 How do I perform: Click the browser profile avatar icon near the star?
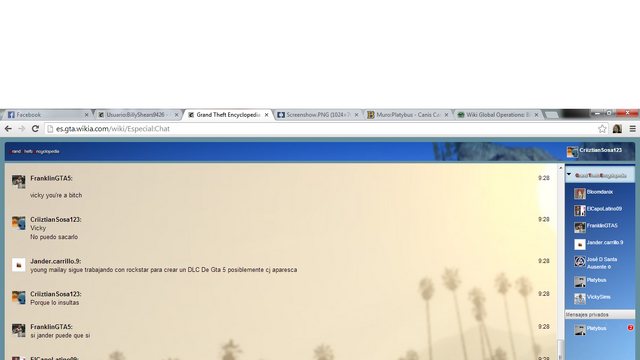tap(617, 129)
